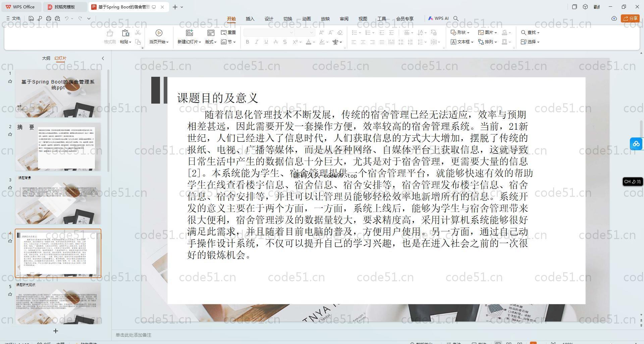
Task: Select slide 3 课题背景 thumbnail
Action: [58, 200]
